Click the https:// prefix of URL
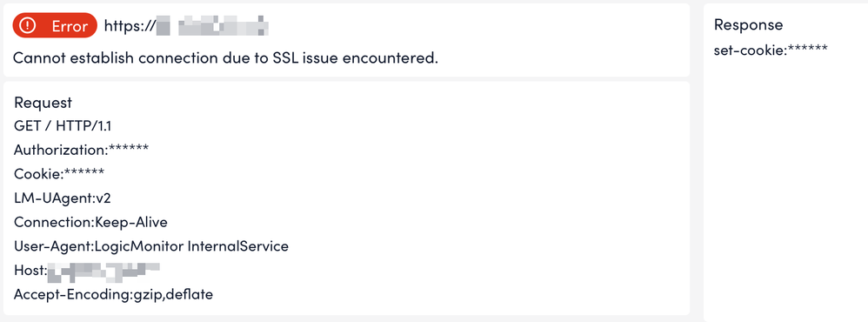 (130, 26)
